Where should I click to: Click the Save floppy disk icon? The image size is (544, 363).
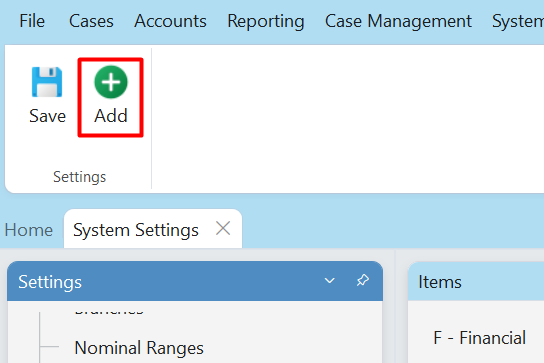coord(47,82)
